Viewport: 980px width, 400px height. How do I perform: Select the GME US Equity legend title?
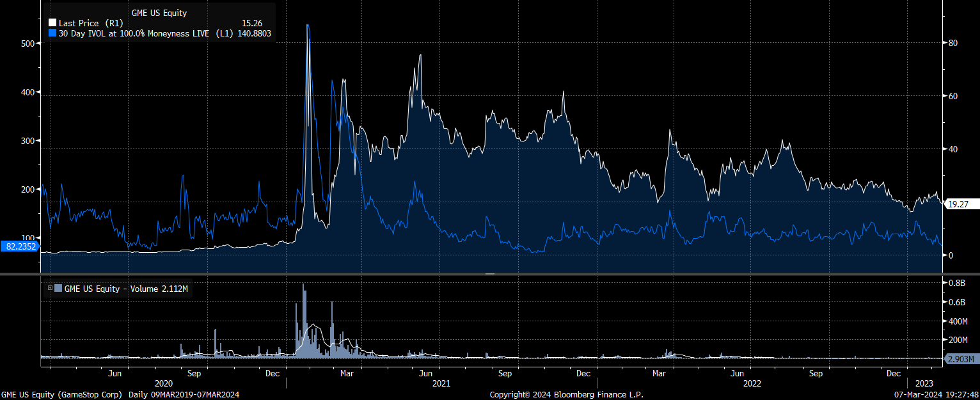click(159, 13)
